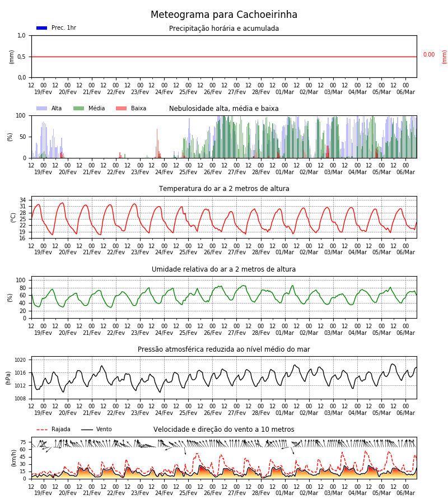This screenshot has width=448, height=504.
Task: Click the 01/Mar label under temperature chart
Action: (x=284, y=253)
